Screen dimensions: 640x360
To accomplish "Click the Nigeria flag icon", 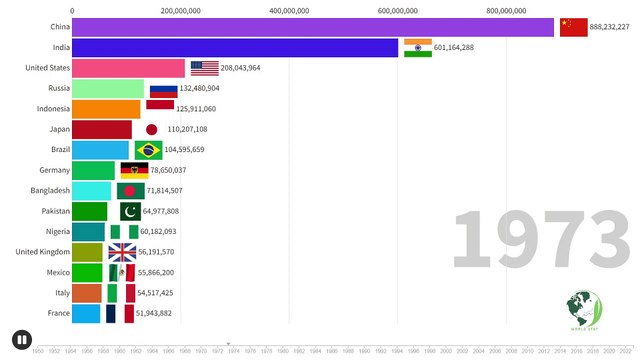I will point(124,232).
